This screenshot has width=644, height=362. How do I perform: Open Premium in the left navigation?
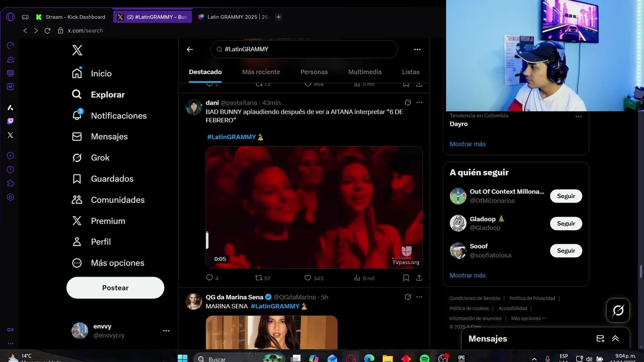click(x=98, y=221)
